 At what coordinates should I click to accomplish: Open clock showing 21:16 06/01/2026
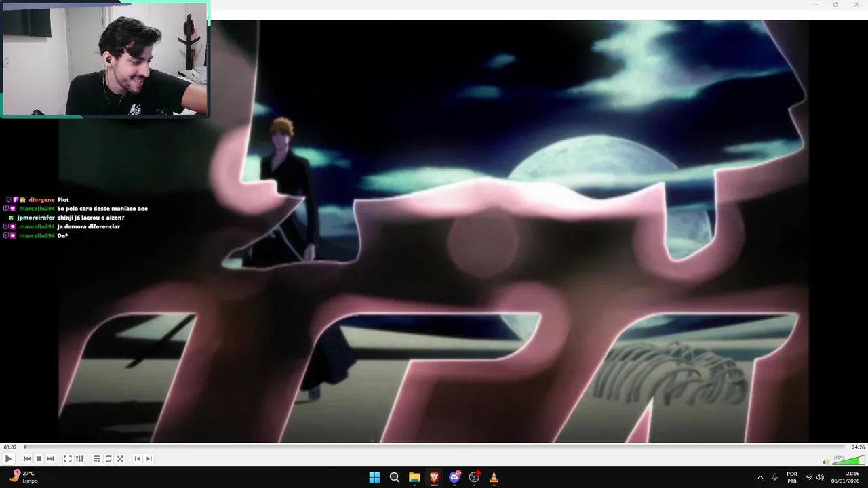pyautogui.click(x=846, y=477)
